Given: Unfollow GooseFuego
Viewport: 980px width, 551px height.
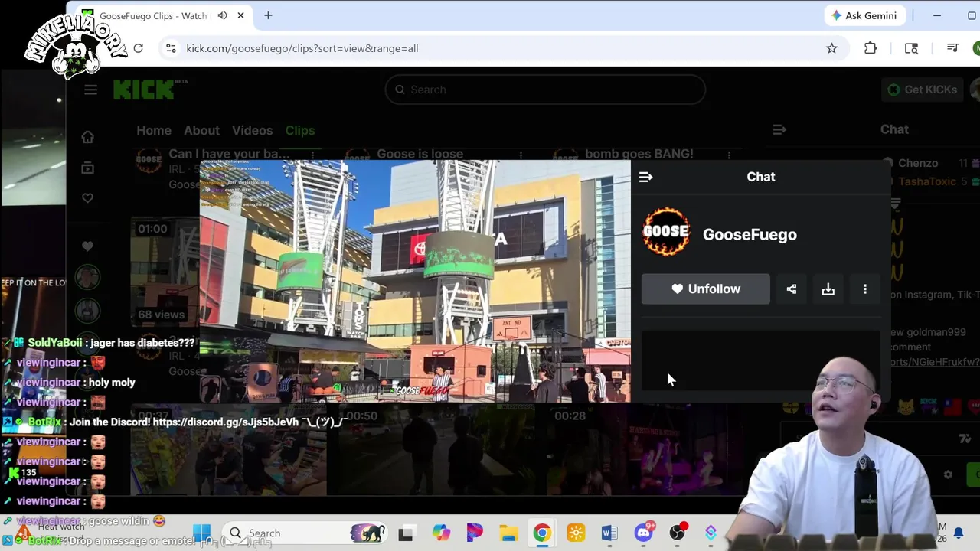Looking at the screenshot, I should tap(706, 289).
